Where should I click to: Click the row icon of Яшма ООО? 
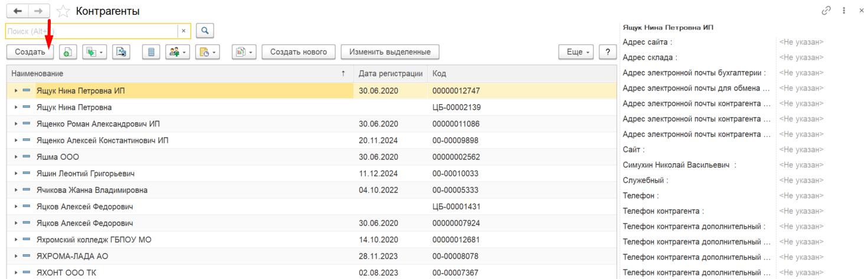(x=27, y=157)
